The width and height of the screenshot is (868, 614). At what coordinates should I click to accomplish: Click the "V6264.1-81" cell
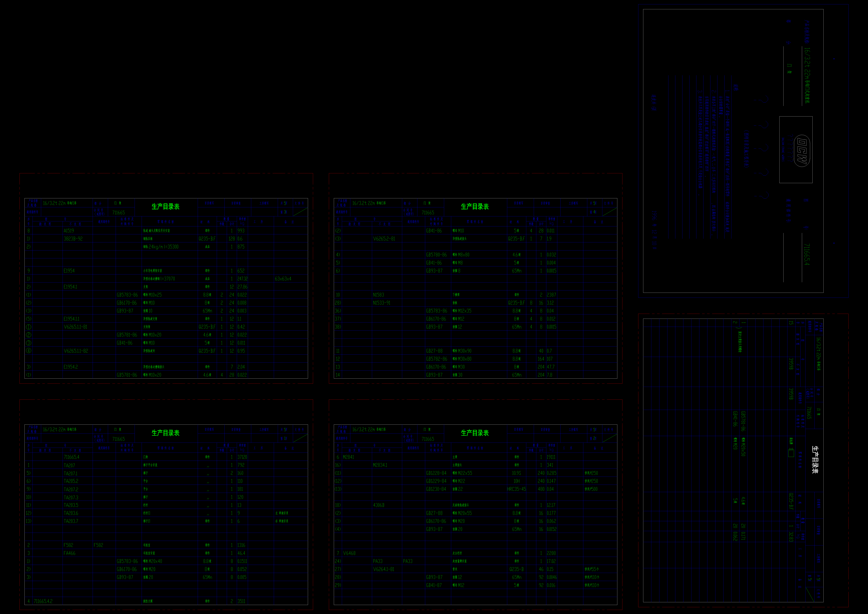384,569
